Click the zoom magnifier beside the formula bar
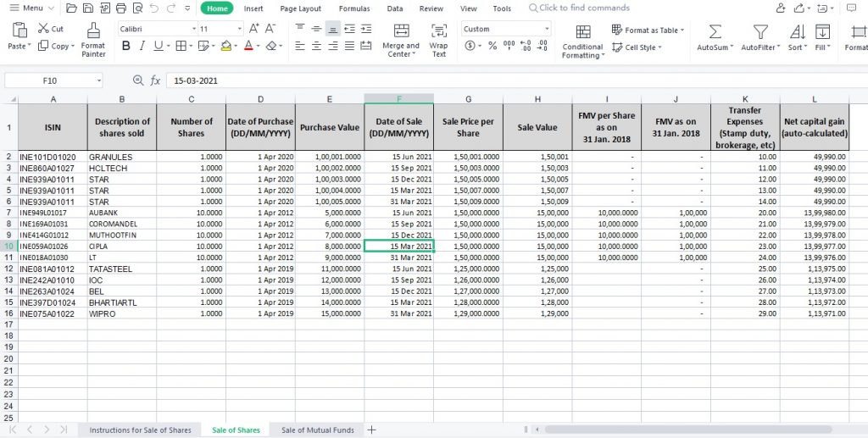 [138, 80]
